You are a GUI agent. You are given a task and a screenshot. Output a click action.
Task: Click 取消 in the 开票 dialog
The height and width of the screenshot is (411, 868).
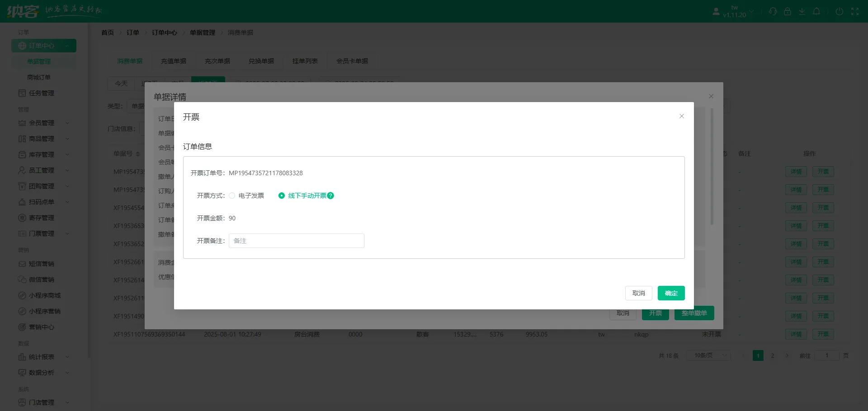click(638, 293)
